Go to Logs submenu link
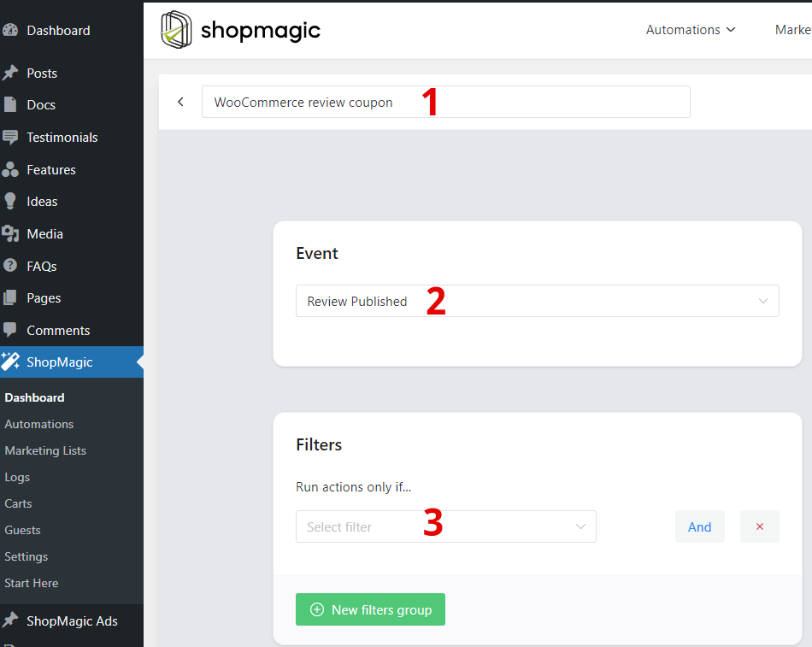 click(x=17, y=477)
